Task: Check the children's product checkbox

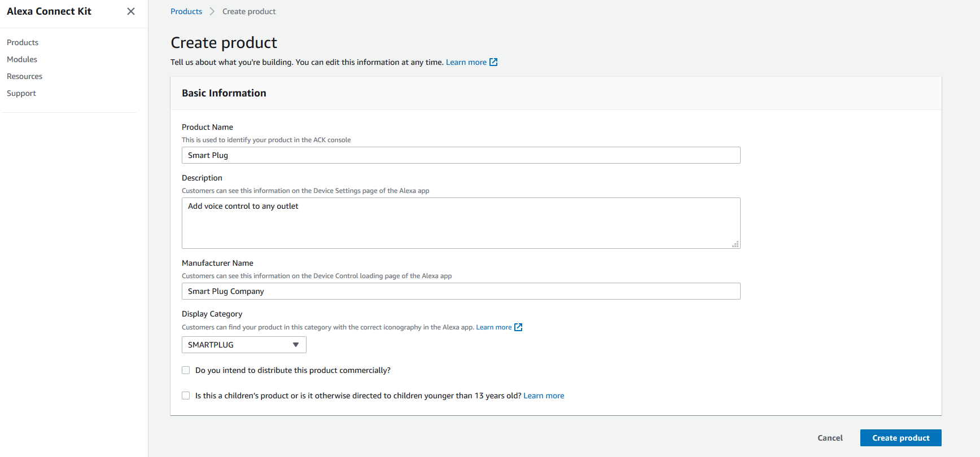Action: [x=186, y=396]
